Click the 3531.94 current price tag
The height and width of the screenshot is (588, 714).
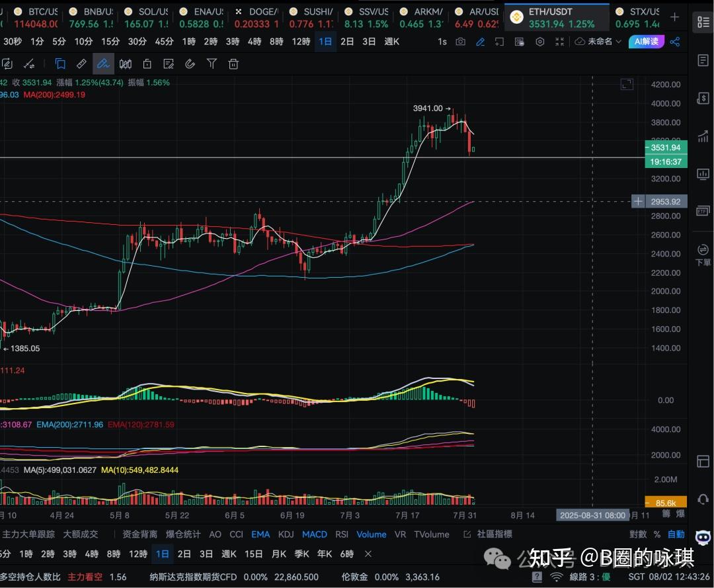(666, 147)
